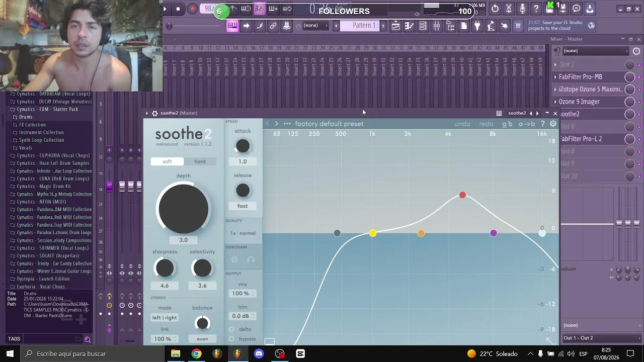Click the Slot 9 entry in Mixer
Viewport: 644px width, 362px height.
click(x=591, y=163)
